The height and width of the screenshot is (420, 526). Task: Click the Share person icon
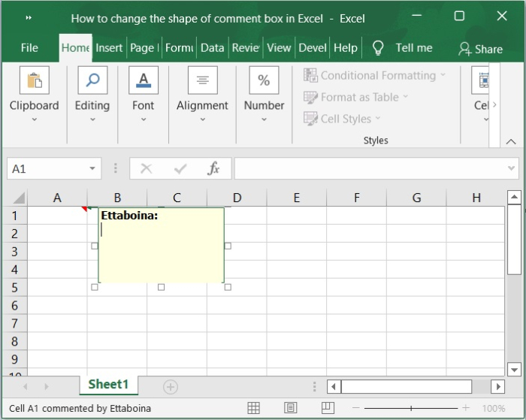pyautogui.click(x=464, y=49)
